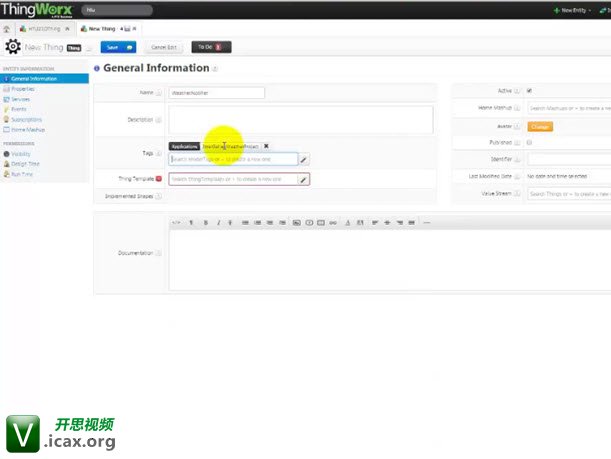The image size is (611, 459).
Task: Align text center in documentation editor
Action: (387, 223)
